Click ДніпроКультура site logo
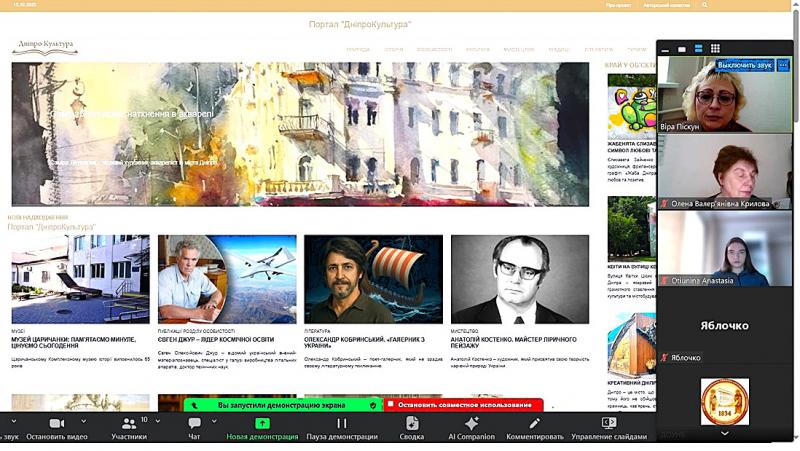Viewport: 800px width, 451px height. point(44,44)
